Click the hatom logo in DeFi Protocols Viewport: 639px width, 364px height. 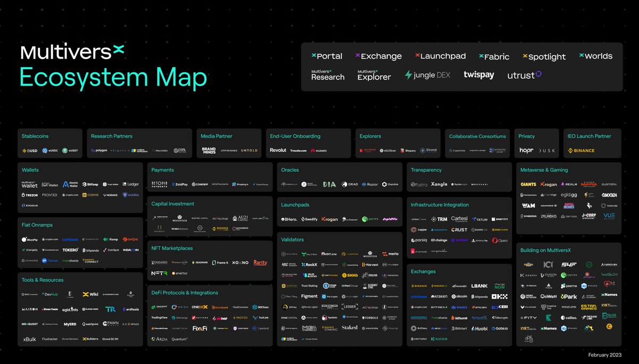point(261,318)
